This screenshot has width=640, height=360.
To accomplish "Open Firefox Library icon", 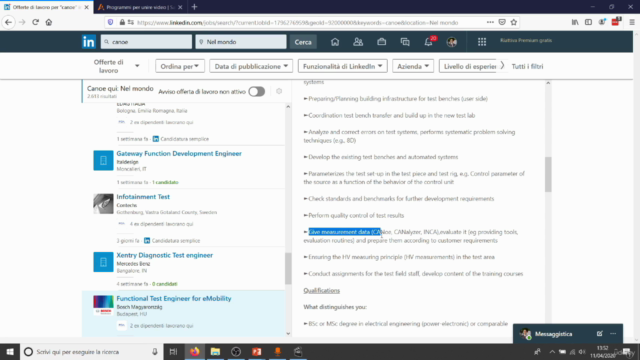I will click(x=575, y=22).
